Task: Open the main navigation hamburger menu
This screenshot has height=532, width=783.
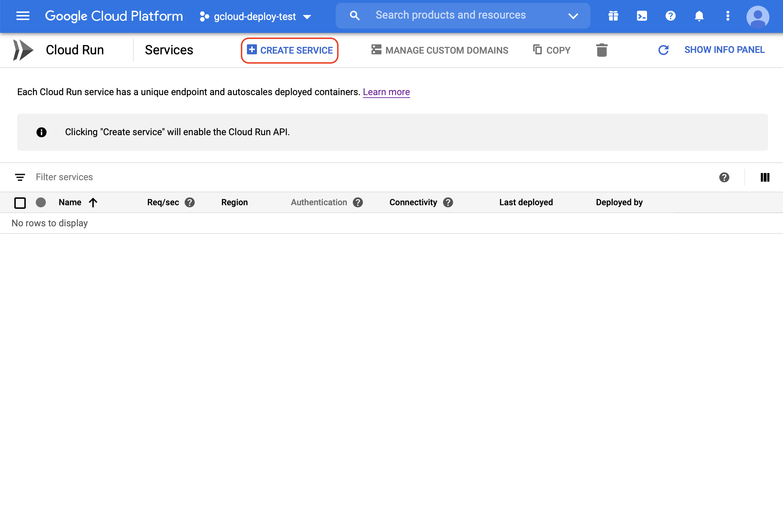Action: (x=23, y=16)
